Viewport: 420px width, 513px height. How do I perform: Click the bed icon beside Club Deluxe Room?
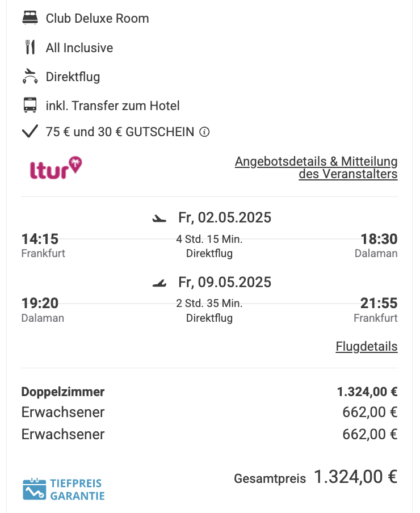[30, 18]
